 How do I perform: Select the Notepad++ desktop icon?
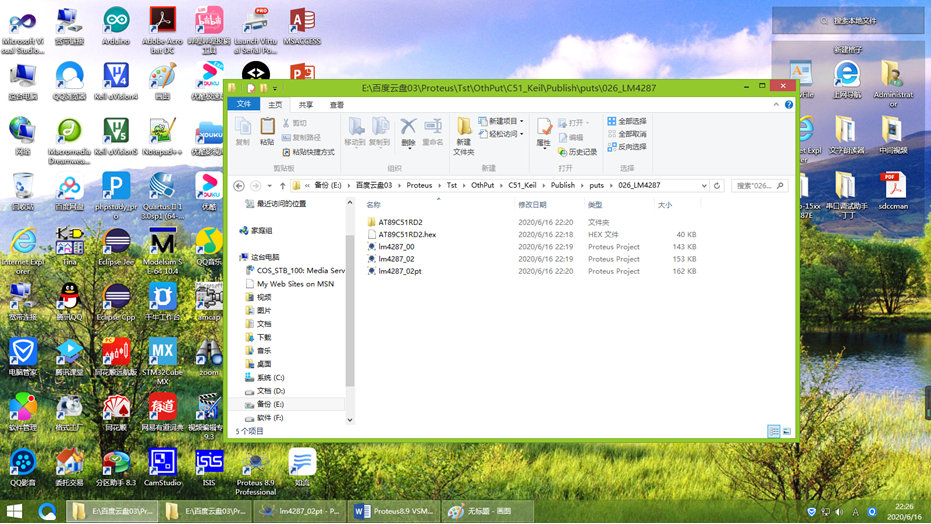[x=162, y=137]
